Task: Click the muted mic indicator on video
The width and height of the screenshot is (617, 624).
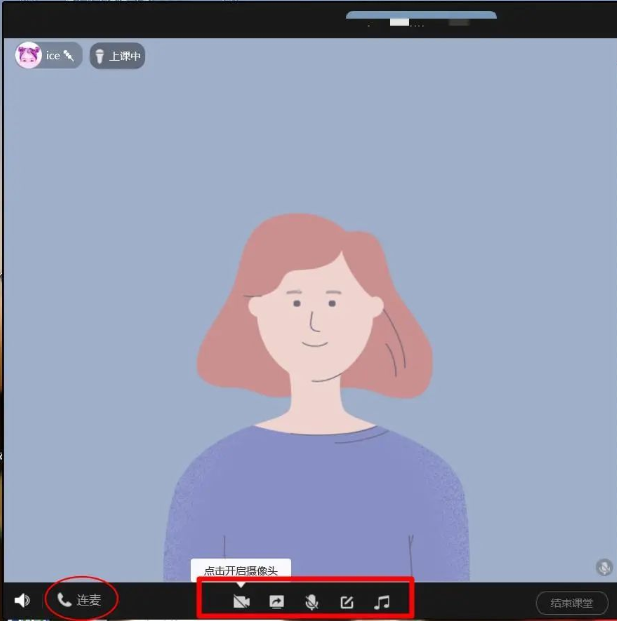Action: 603,567
